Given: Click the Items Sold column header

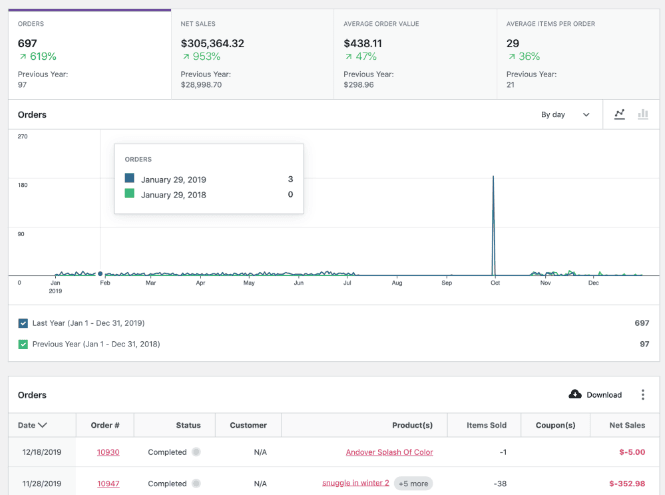Looking at the screenshot, I should 484,425.
